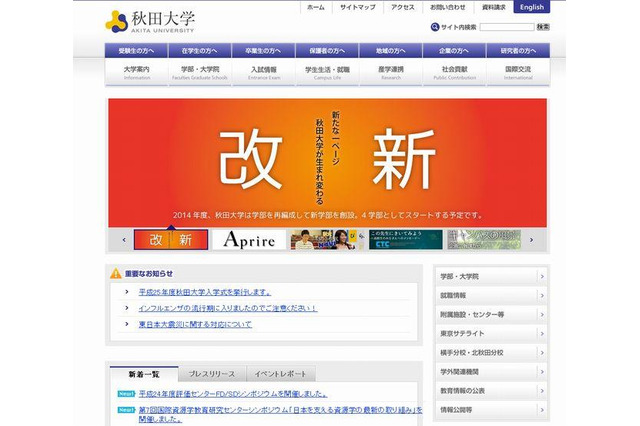This screenshot has width=640, height=426.
Task: Focus the site search input field
Action: click(x=507, y=27)
